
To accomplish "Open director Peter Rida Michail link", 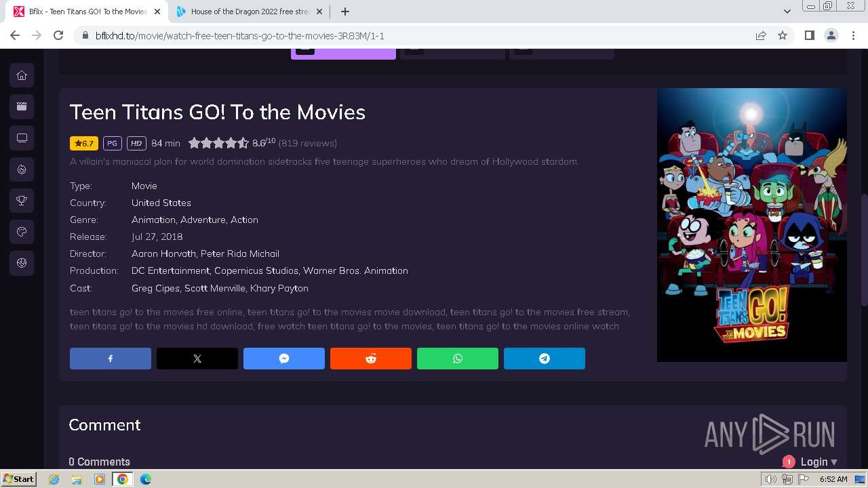I will coord(240,253).
